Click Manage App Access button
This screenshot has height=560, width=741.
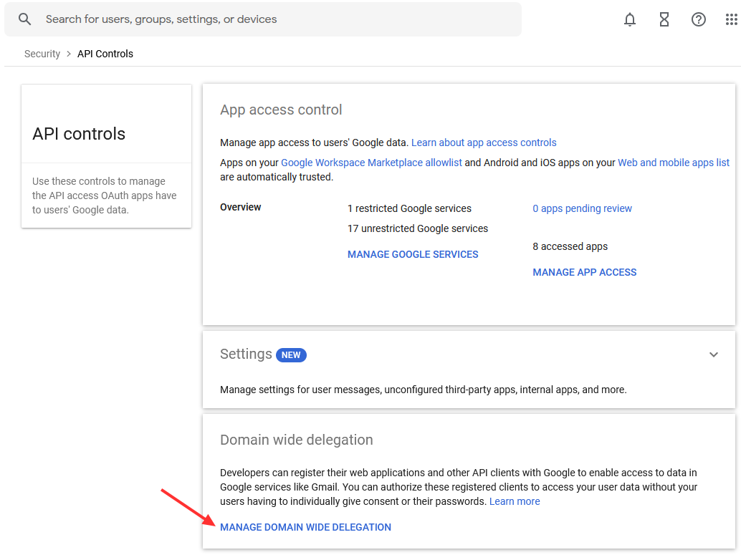point(585,272)
